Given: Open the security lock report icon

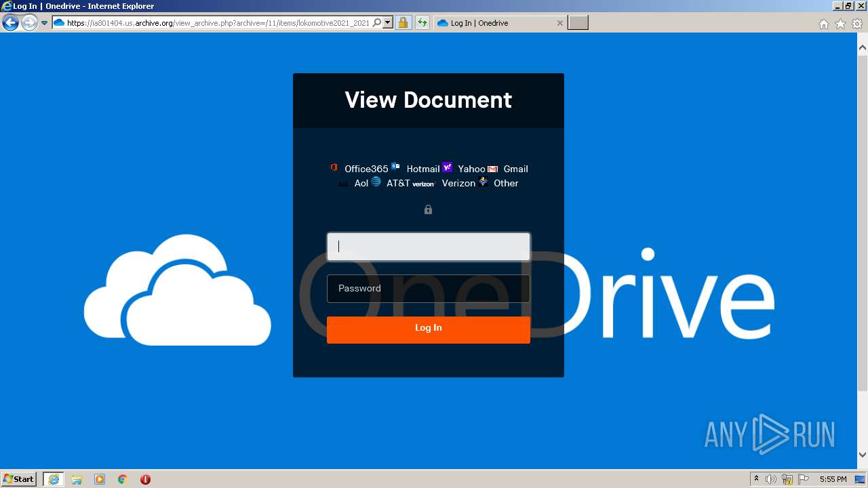Looking at the screenshot, I should click(x=403, y=23).
